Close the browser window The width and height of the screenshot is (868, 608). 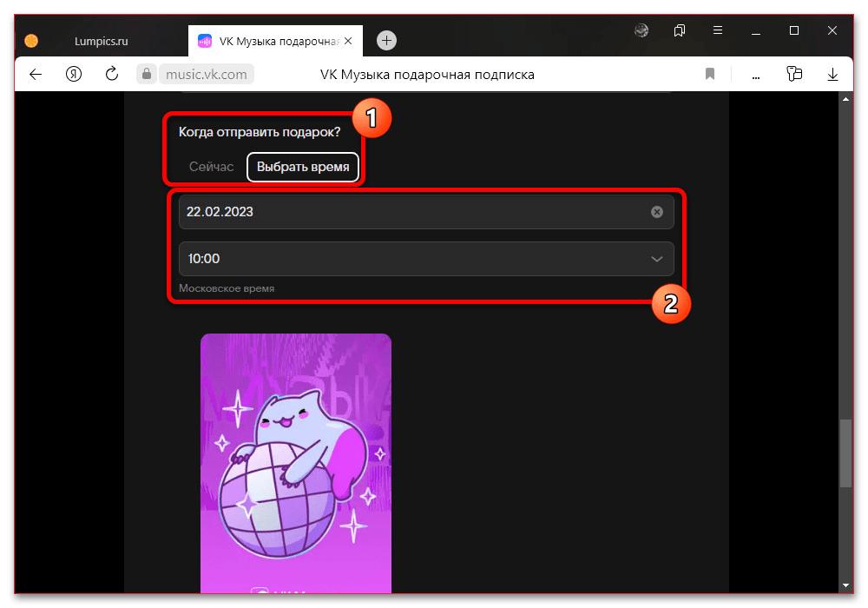tap(832, 30)
